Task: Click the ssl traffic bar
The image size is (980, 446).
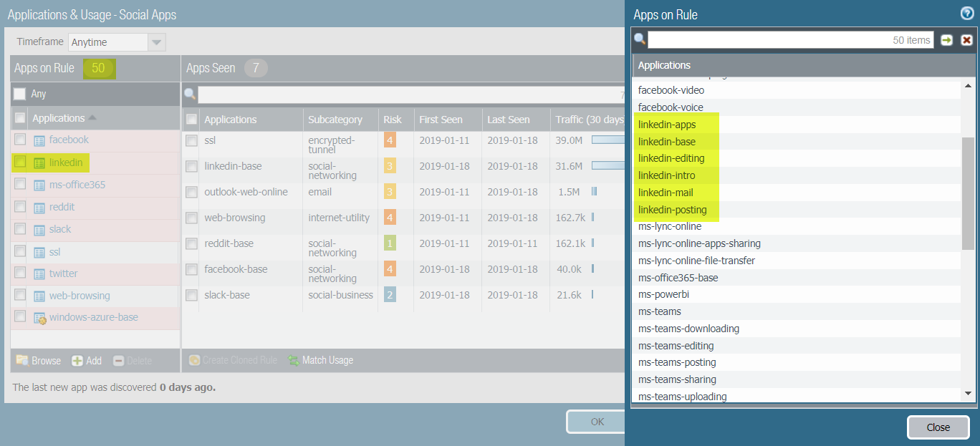Action: coord(608,140)
